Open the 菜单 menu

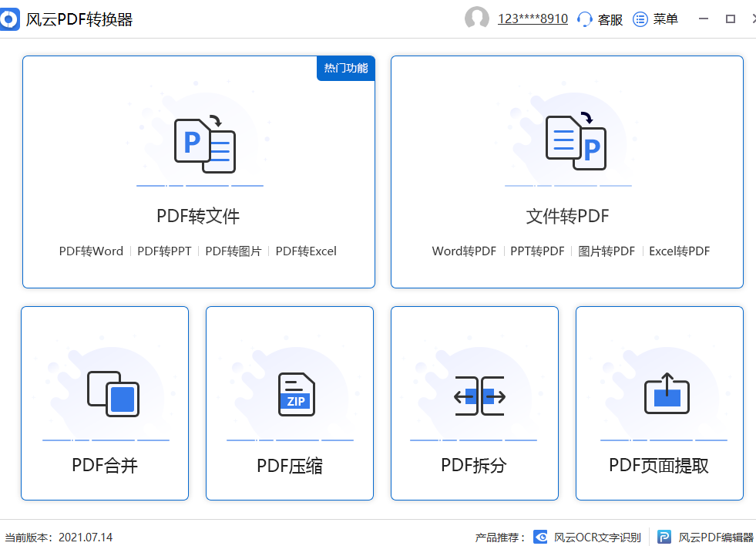[666, 19]
